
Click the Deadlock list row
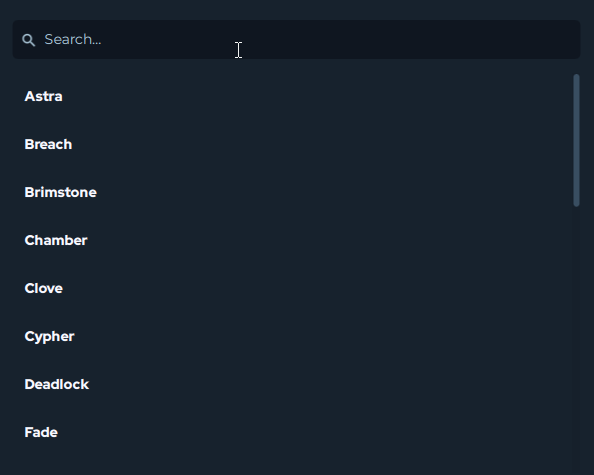pyautogui.click(x=292, y=384)
